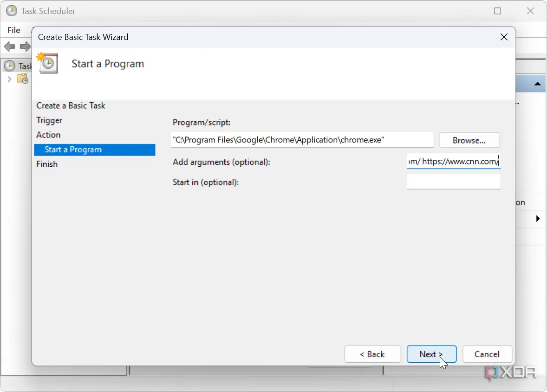Select the Trigger wizard step

click(x=49, y=120)
